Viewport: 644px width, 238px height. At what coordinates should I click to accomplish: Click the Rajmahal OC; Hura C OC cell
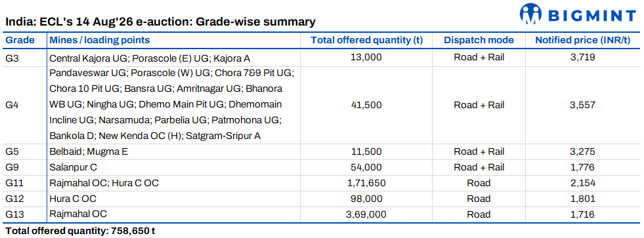click(104, 183)
